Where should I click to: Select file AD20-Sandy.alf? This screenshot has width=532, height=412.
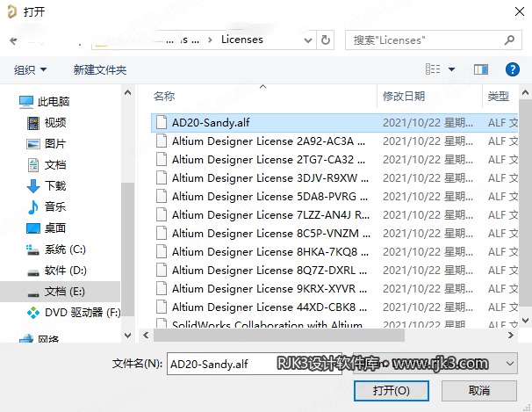(x=334, y=123)
